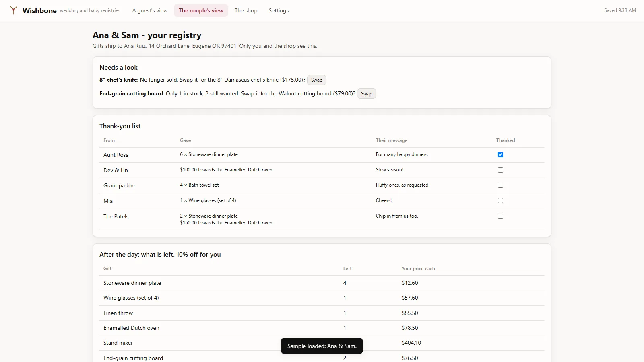Mark The Patels as thanked
The height and width of the screenshot is (362, 644).
click(x=500, y=216)
